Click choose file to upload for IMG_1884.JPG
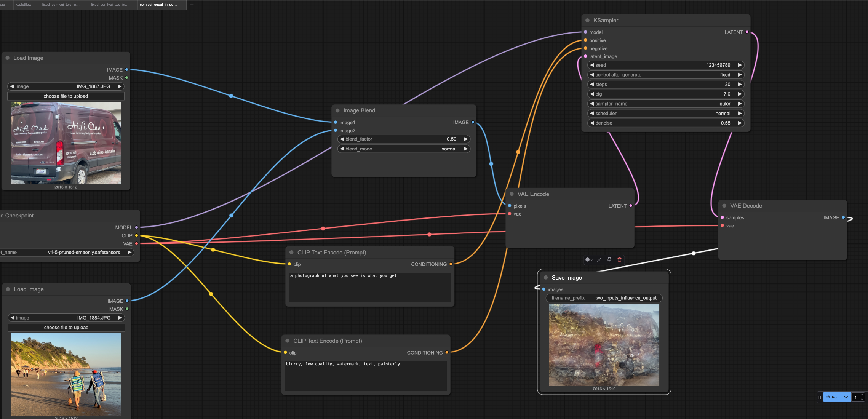Image resolution: width=868 pixels, height=419 pixels. [66, 328]
